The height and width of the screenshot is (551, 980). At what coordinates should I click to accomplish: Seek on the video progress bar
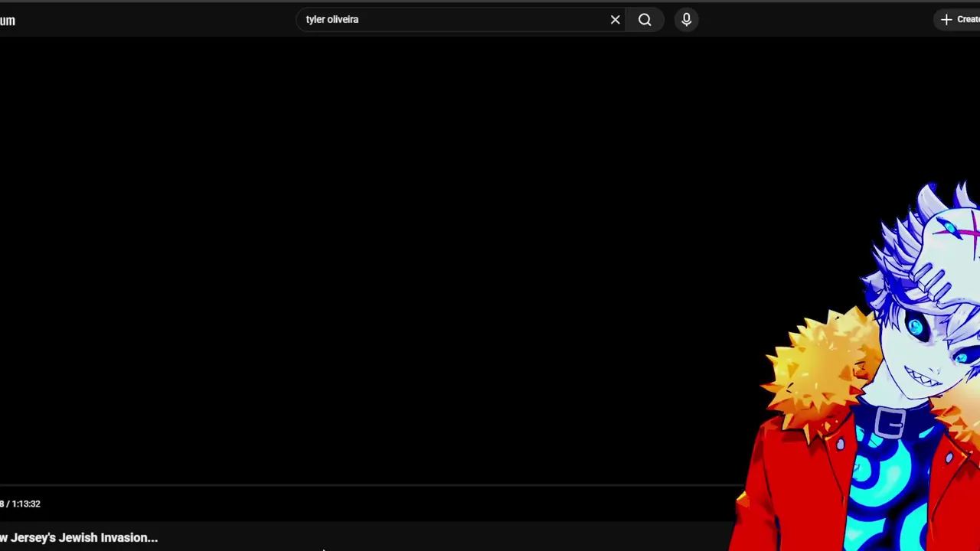click(371, 485)
